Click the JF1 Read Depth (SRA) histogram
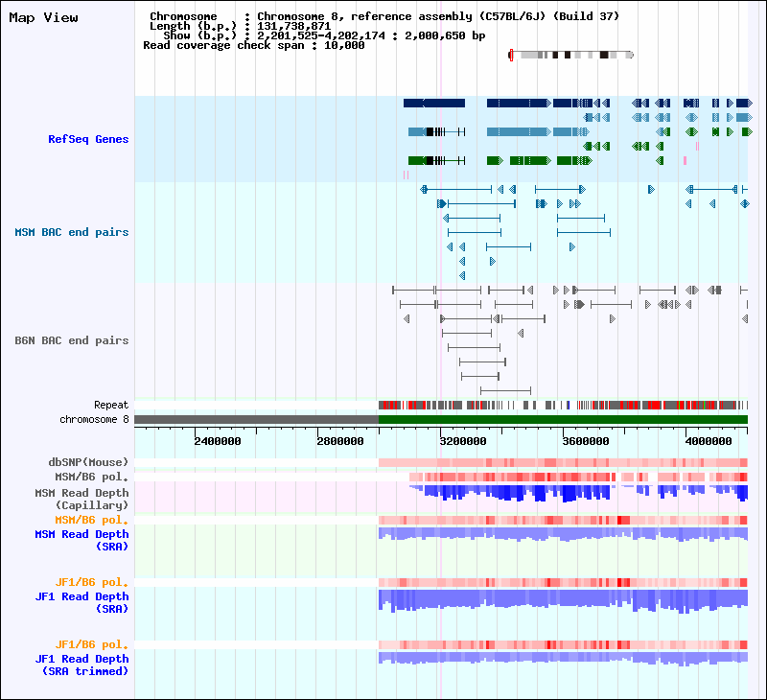The height and width of the screenshot is (700, 767). (563, 601)
